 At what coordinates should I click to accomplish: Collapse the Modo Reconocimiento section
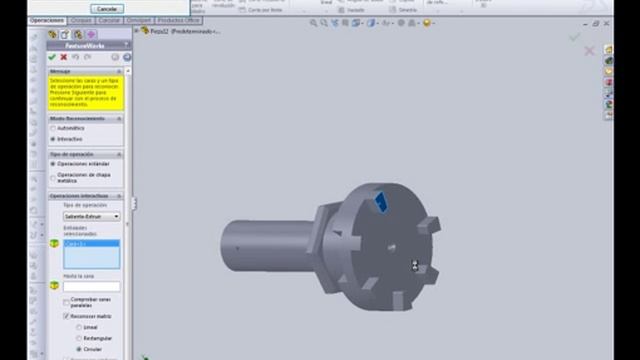coord(119,119)
